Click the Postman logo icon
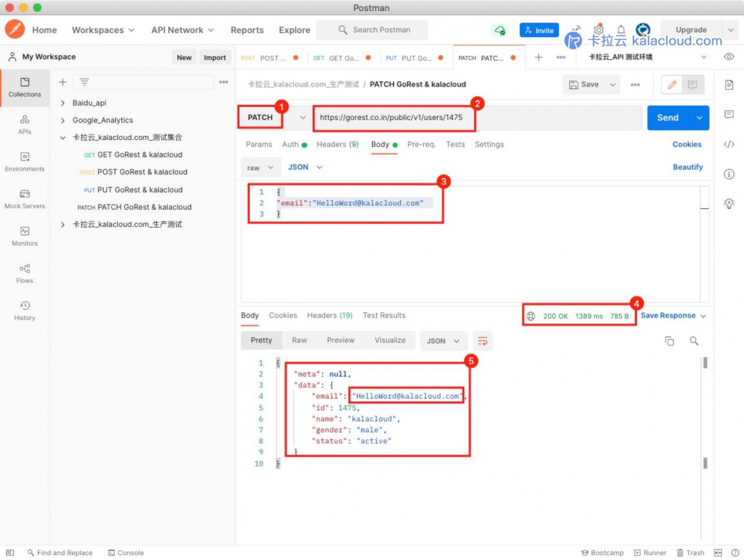Screen dimensions: 744x560 15,29
